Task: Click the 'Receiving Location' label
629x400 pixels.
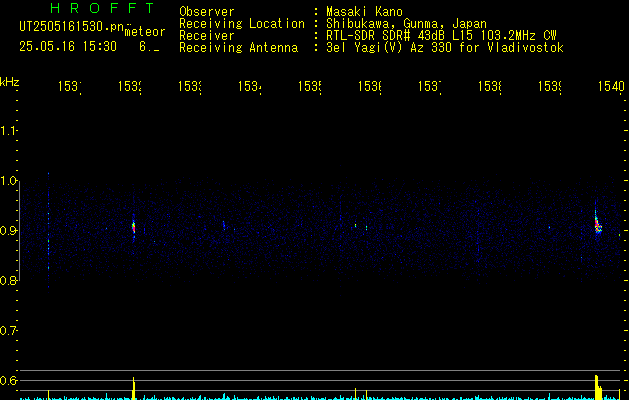Action: coord(242,24)
